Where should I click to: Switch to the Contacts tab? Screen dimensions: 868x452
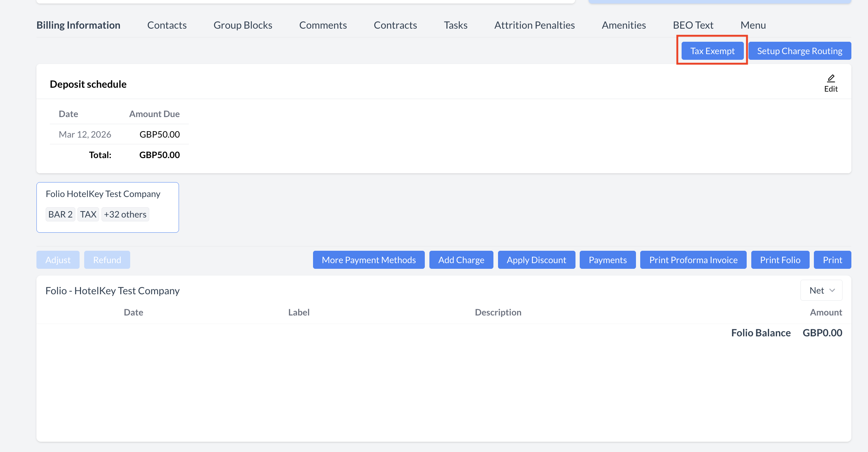(167, 25)
